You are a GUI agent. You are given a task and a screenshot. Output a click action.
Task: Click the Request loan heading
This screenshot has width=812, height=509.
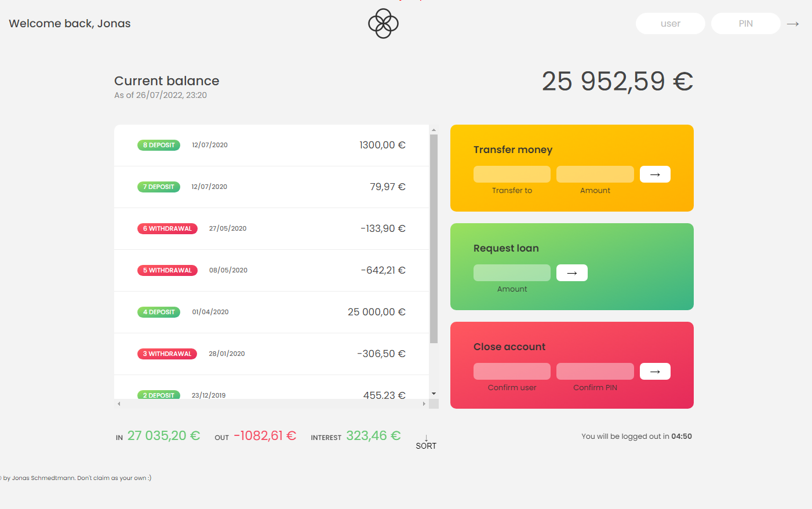(x=506, y=248)
